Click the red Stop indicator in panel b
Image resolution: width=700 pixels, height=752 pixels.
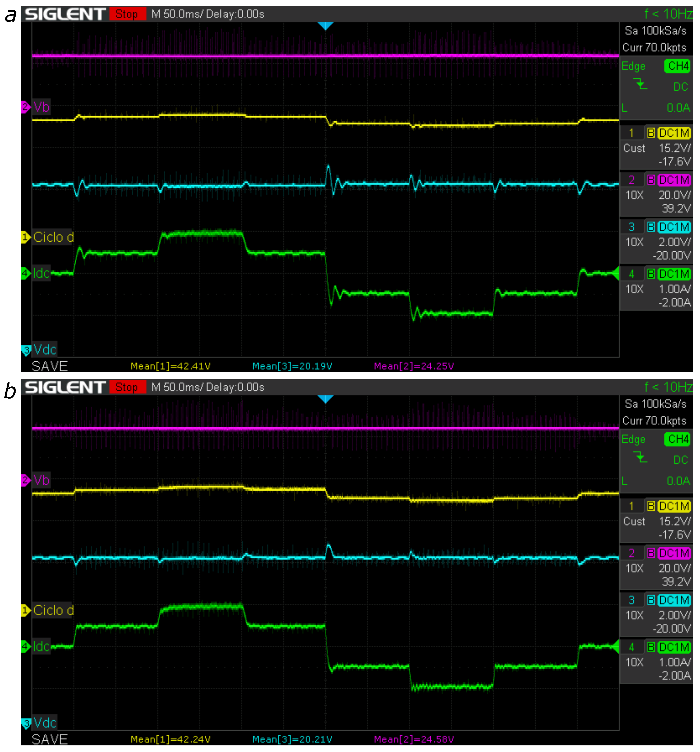127,387
